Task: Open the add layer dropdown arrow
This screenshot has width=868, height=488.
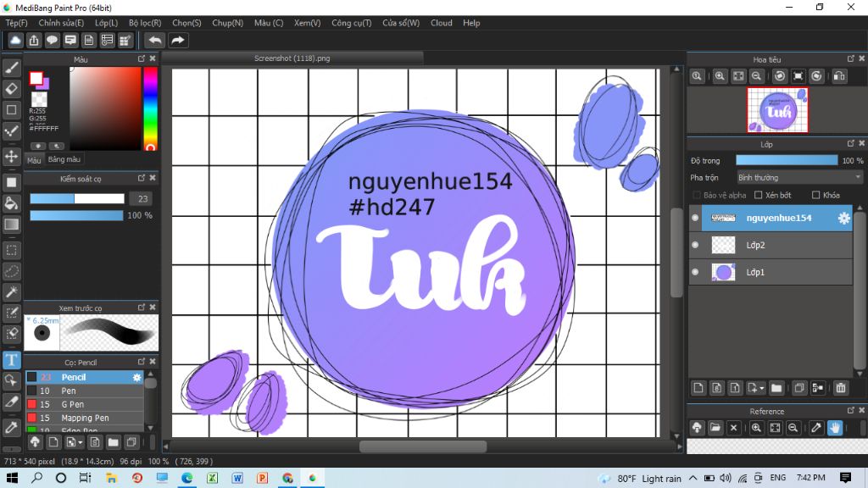Action: pos(762,388)
